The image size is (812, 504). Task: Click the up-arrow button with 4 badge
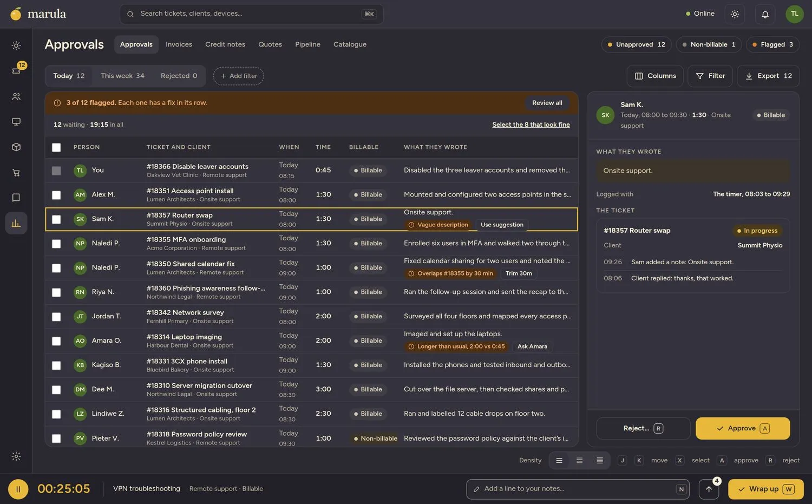(x=709, y=489)
